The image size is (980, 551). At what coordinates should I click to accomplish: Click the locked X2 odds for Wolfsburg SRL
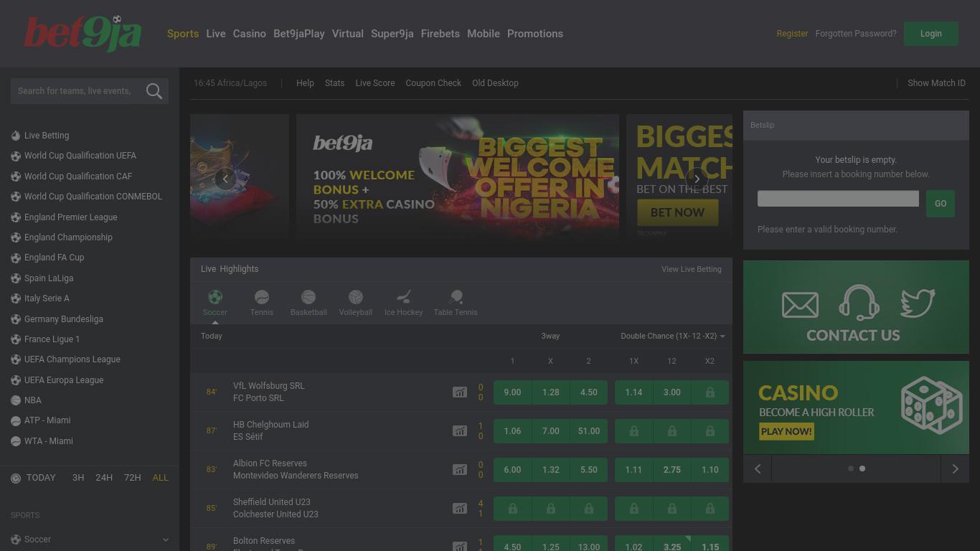click(x=710, y=392)
